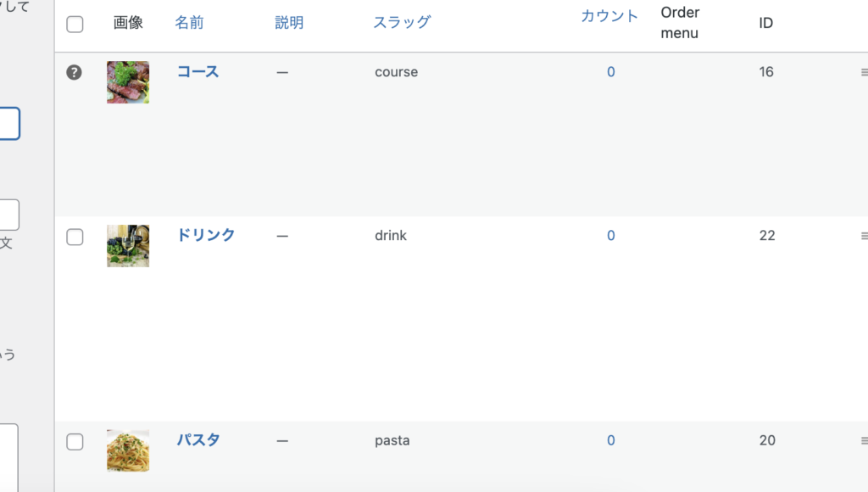Click the wine thumbnail for ドリンク

[x=128, y=246]
